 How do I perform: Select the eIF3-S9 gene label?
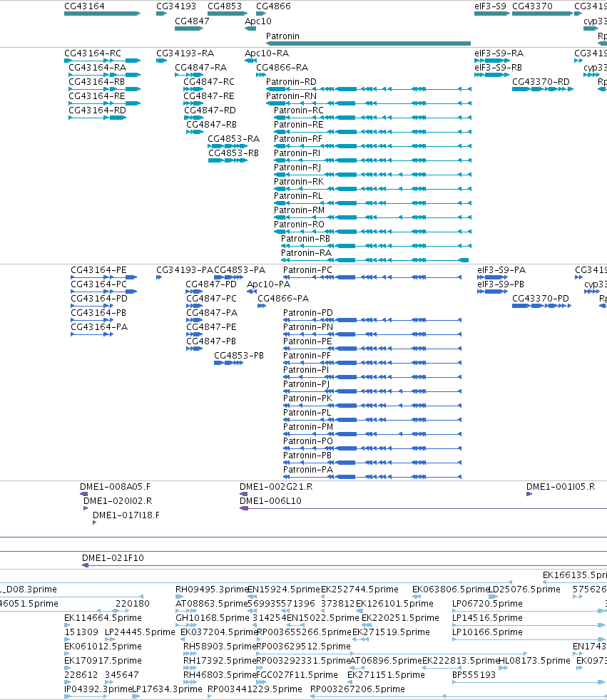click(490, 6)
